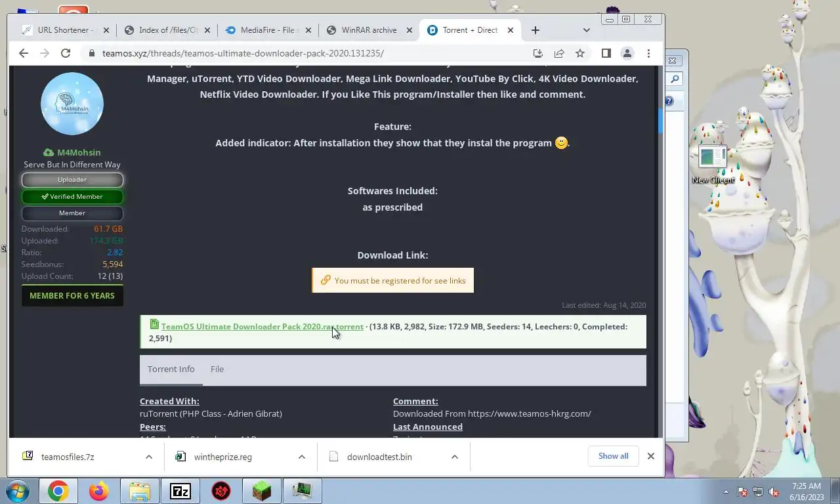The height and width of the screenshot is (504, 840).
Task: Click the help icon in the background window
Action: click(x=669, y=101)
